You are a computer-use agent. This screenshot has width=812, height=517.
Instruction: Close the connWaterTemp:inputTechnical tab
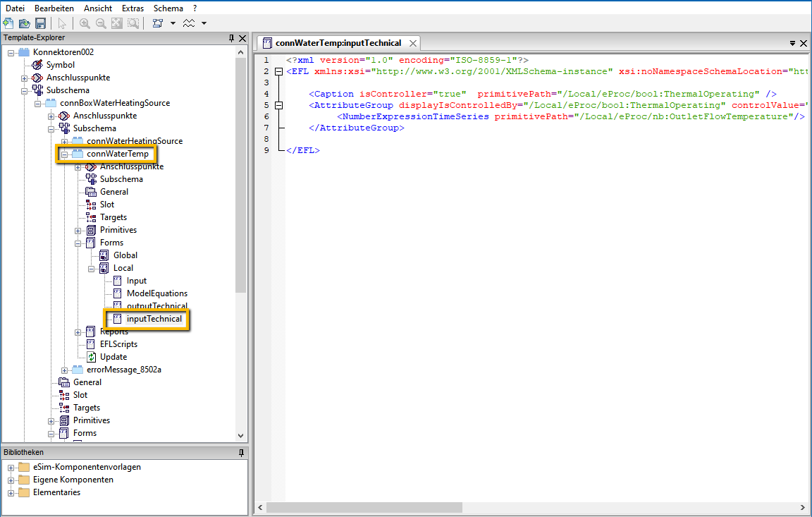(x=413, y=44)
